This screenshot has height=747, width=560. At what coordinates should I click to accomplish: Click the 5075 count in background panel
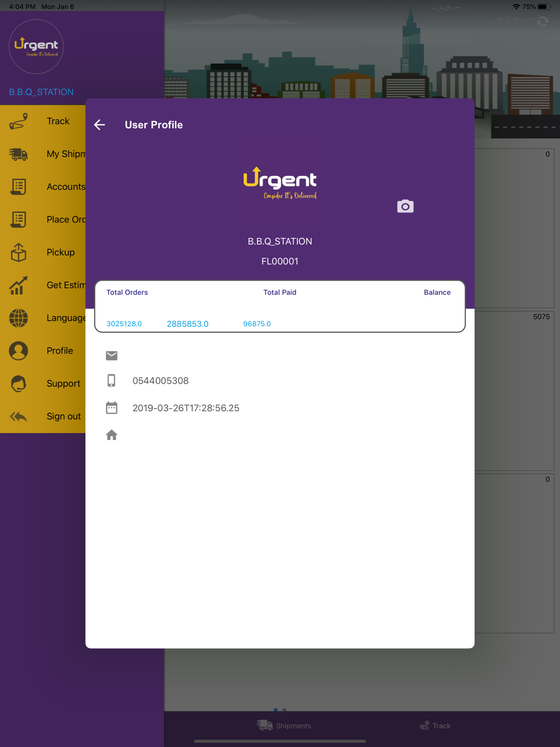point(542,317)
